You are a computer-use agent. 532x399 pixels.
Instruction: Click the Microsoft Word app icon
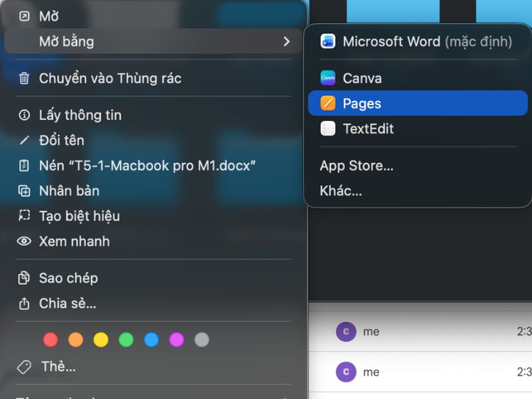click(x=328, y=41)
